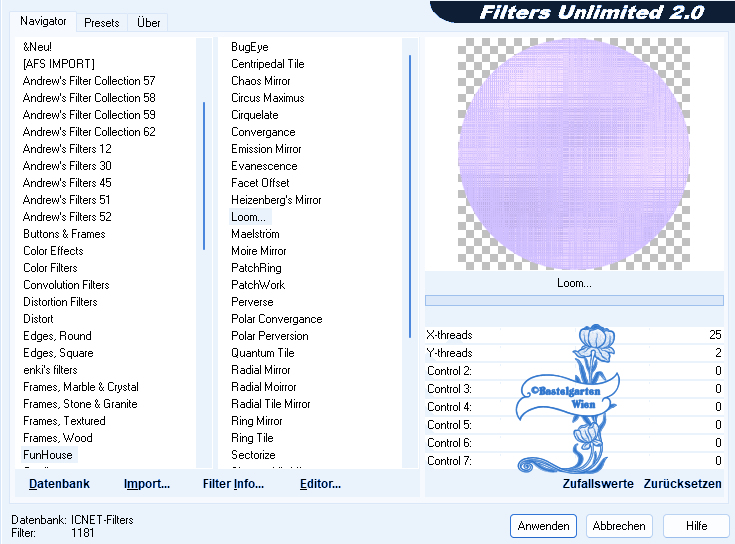
Task: Select Color Filters category
Action: pyautogui.click(x=50, y=268)
